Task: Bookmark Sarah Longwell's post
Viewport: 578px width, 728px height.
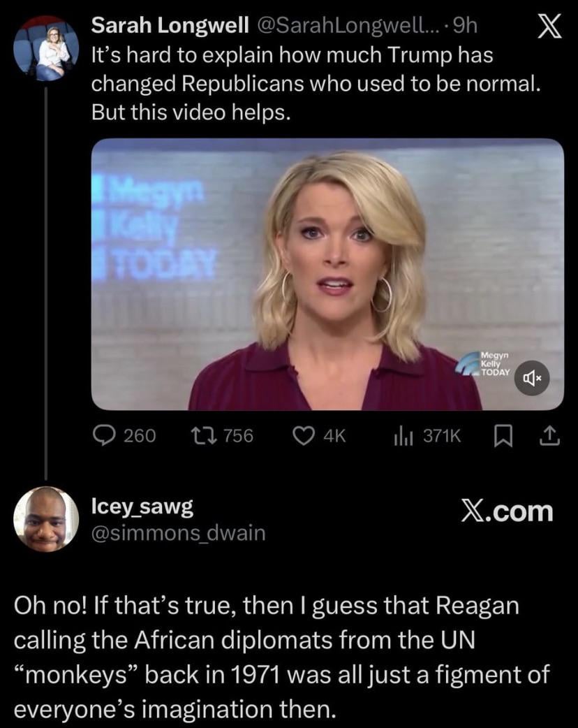Action: click(502, 436)
